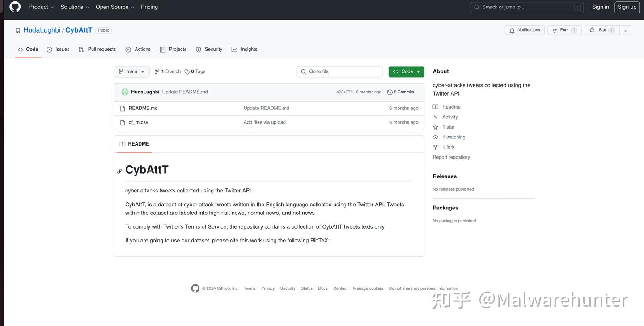Select the Actions tab with play icon
Viewport: 644px width, 326px height.
click(x=128, y=49)
